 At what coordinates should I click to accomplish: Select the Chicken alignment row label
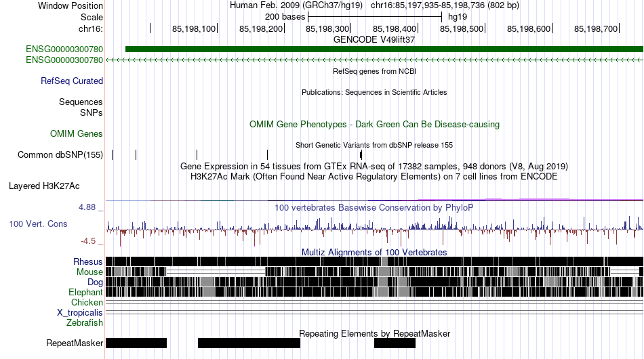(87, 302)
